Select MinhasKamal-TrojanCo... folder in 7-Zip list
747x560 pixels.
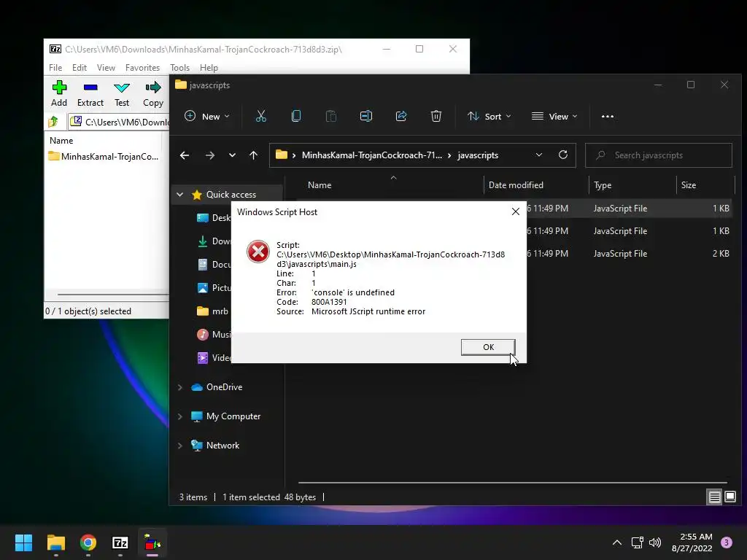point(104,156)
